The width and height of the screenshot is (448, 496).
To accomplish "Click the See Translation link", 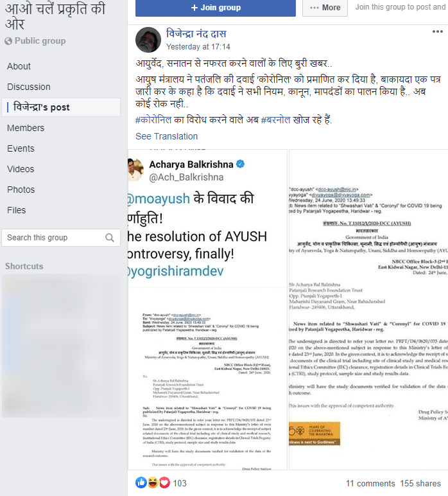I will coord(166,136).
